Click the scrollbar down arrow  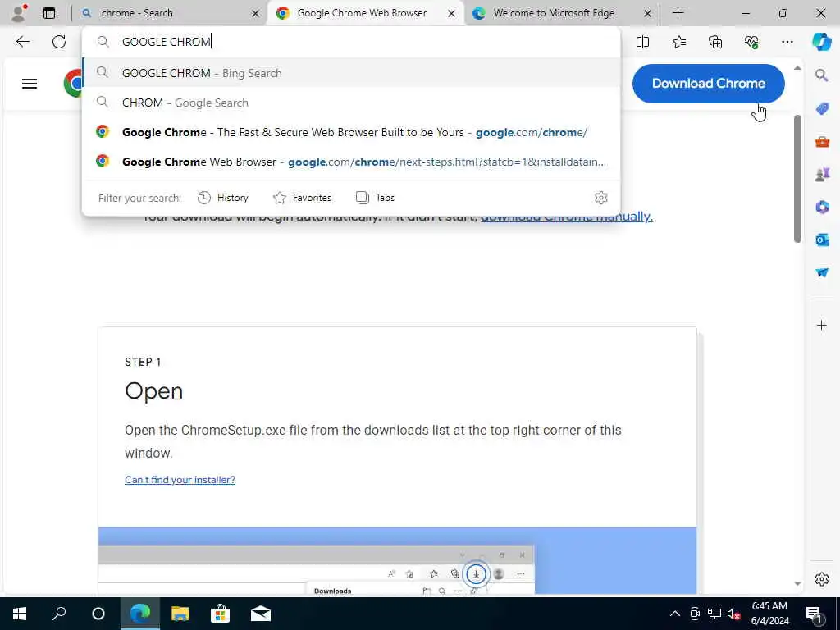(797, 583)
